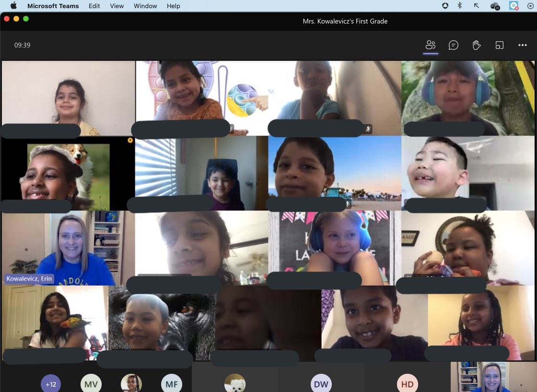Image resolution: width=537 pixels, height=392 pixels.
Task: Click the self-preview video in the bottom corner
Action: (x=493, y=377)
